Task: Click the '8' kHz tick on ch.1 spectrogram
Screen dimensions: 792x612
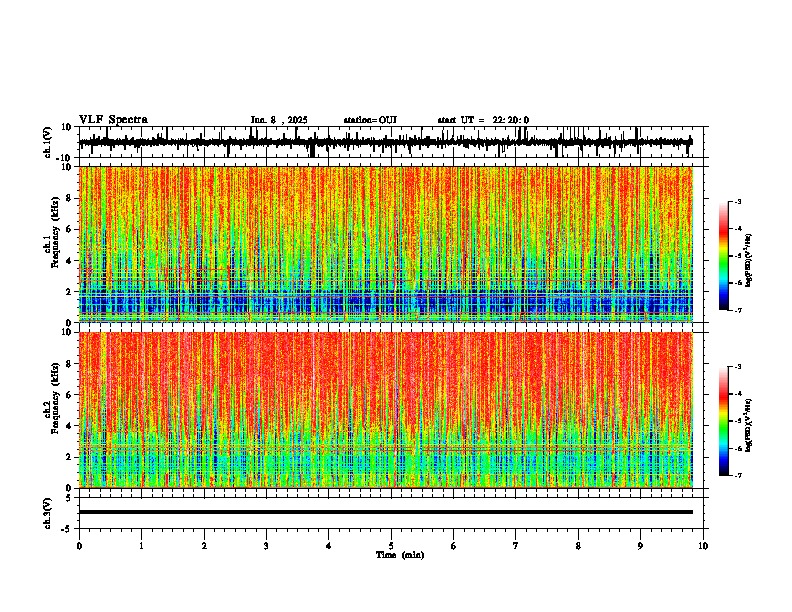Action: pos(69,198)
